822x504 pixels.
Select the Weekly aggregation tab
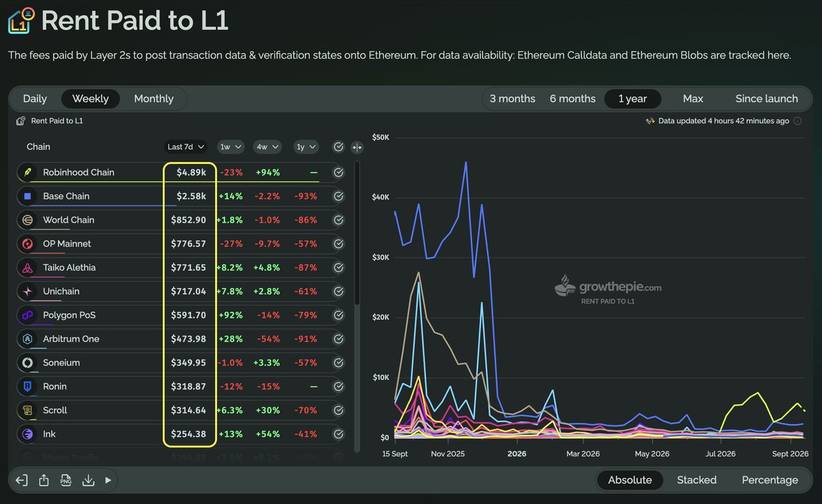pyautogui.click(x=90, y=99)
